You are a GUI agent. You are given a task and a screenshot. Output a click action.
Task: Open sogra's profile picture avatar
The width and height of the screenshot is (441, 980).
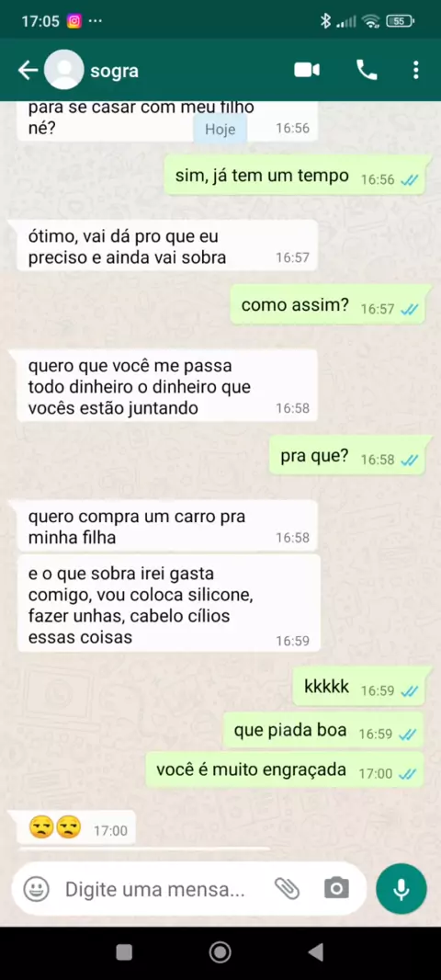(63, 70)
